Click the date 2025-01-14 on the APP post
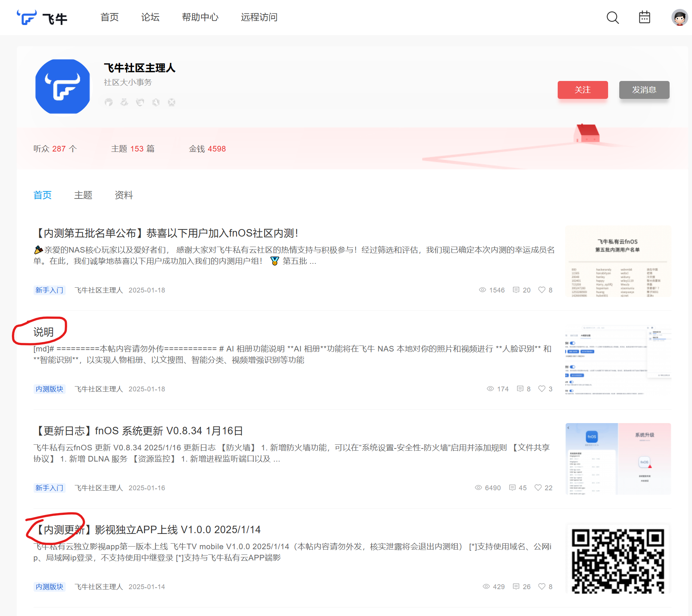The height and width of the screenshot is (616, 692). (x=147, y=587)
